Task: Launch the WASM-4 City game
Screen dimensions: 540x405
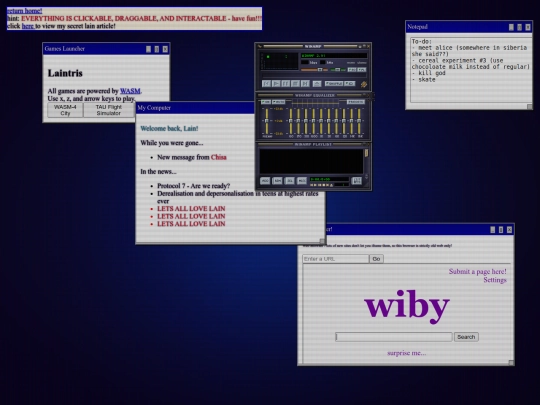Action: pyautogui.click(x=65, y=110)
